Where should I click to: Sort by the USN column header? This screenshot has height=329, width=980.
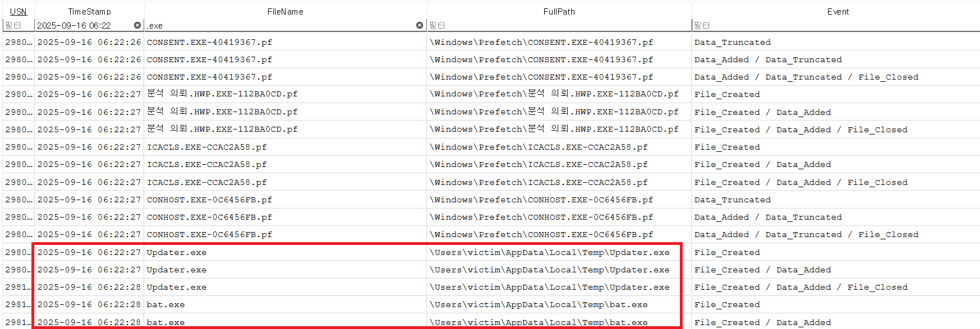pos(19,11)
